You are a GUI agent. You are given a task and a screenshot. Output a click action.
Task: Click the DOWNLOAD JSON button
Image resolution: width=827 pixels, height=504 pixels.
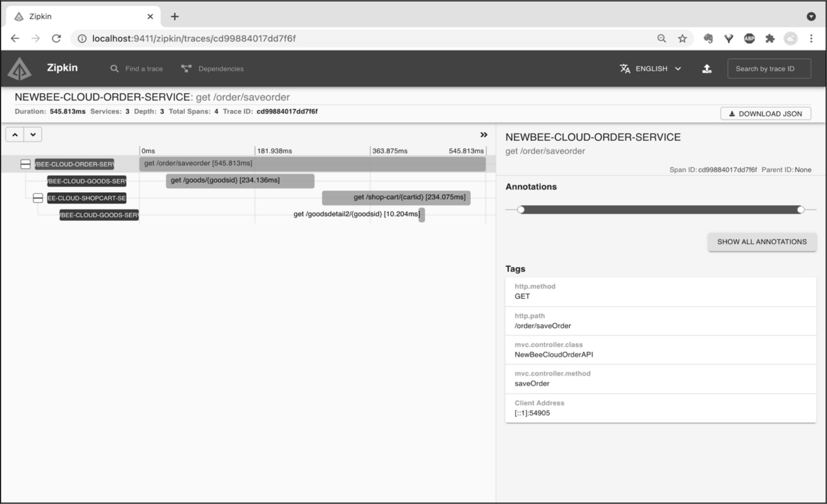pyautogui.click(x=766, y=114)
